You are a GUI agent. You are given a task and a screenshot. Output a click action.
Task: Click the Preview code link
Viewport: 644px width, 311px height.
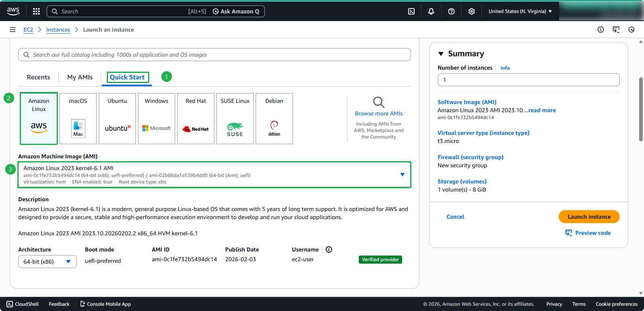coord(593,233)
